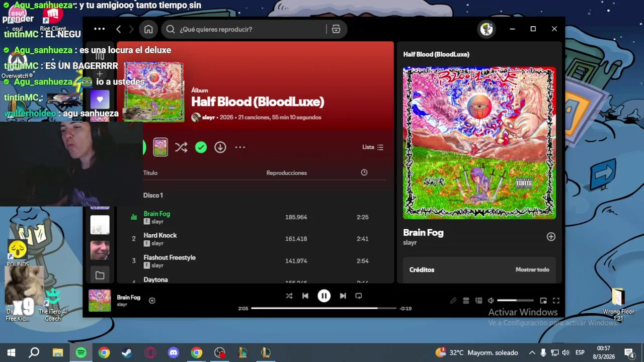The width and height of the screenshot is (644, 362).
Task: Create a playlist with the plus icon in sidebar
Action: pyautogui.click(x=100, y=74)
